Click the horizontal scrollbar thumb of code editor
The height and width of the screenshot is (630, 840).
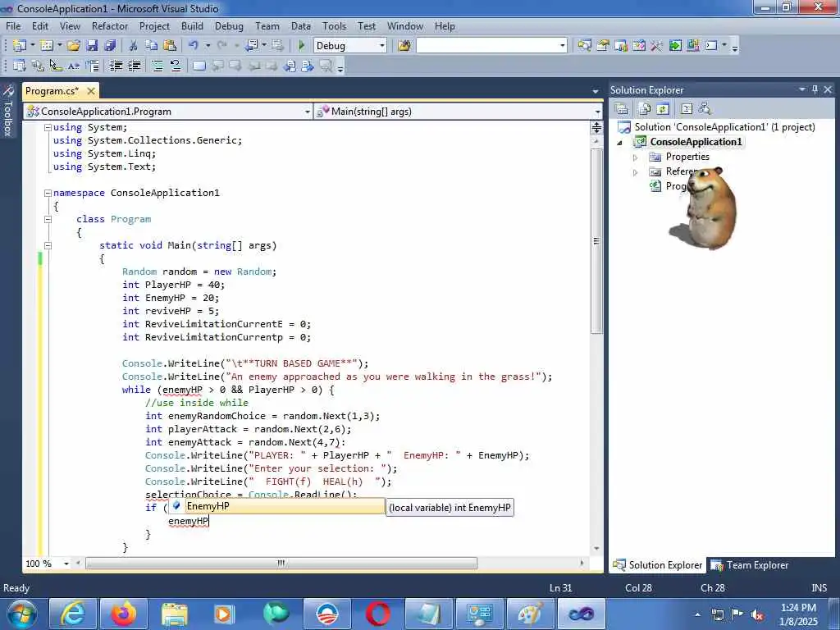coord(281,564)
